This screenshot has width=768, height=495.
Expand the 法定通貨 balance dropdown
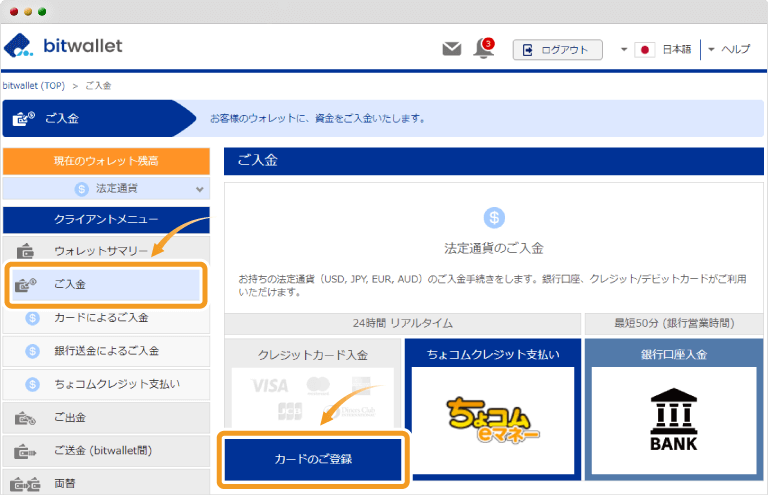106,189
